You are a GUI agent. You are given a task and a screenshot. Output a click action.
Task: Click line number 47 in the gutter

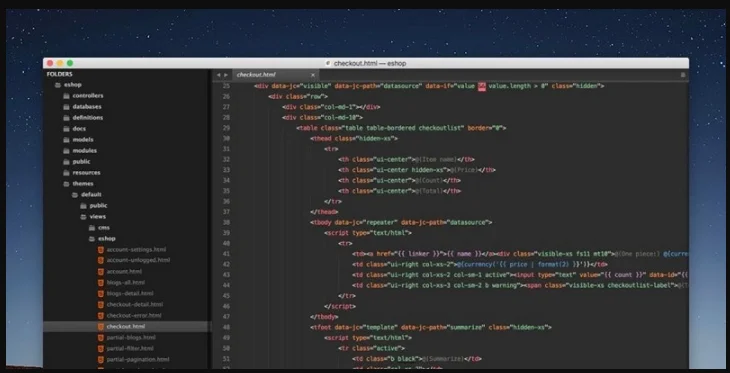tap(226, 317)
